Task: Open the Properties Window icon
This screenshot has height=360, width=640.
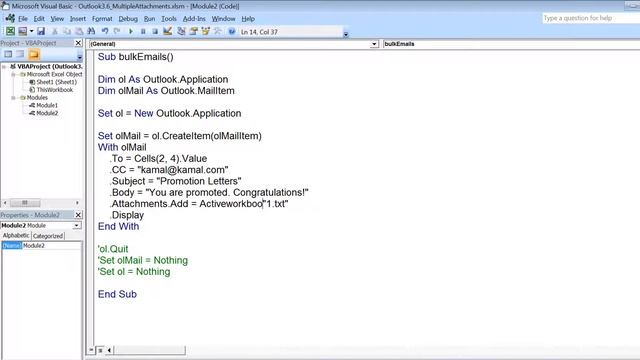Action: coord(193,31)
